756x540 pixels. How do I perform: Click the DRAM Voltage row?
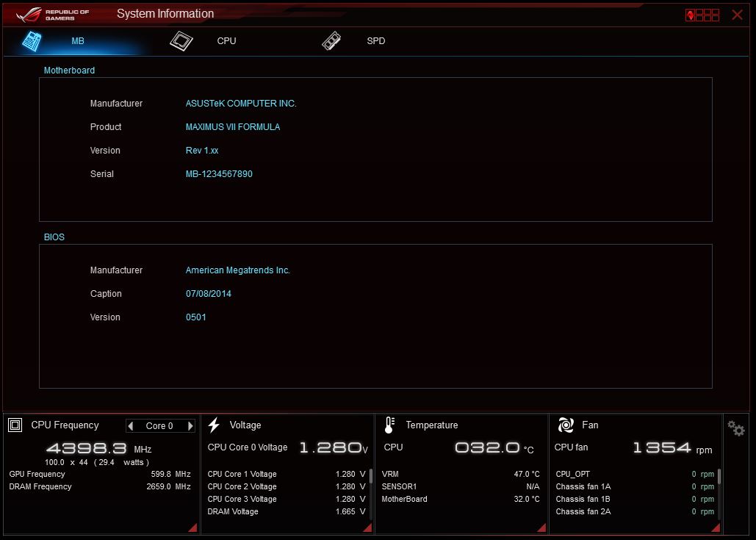(x=287, y=511)
